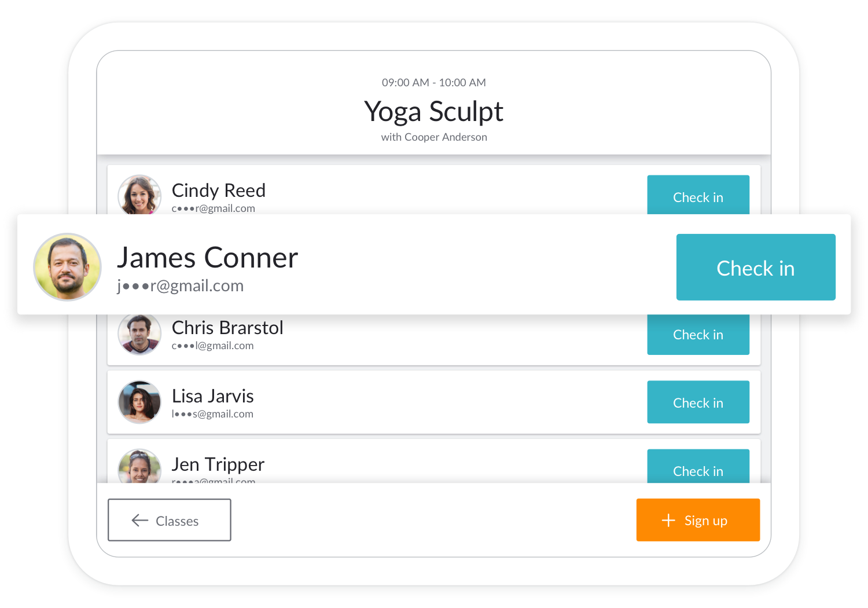
Task: Click instructor name Cooper Anderson
Action: [446, 137]
